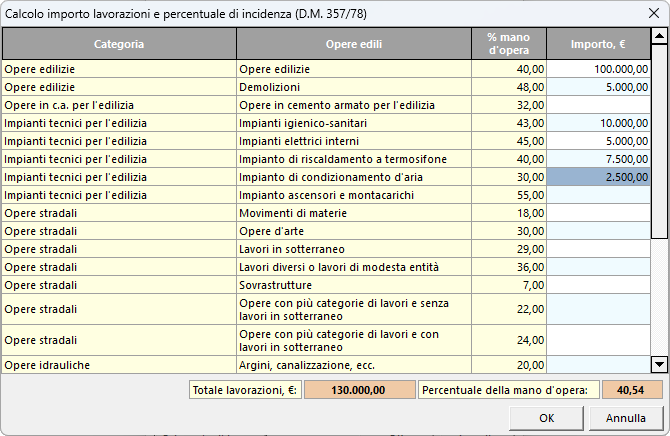Select the Demolizioni import cell
This screenshot has width=670, height=436.
pos(598,87)
